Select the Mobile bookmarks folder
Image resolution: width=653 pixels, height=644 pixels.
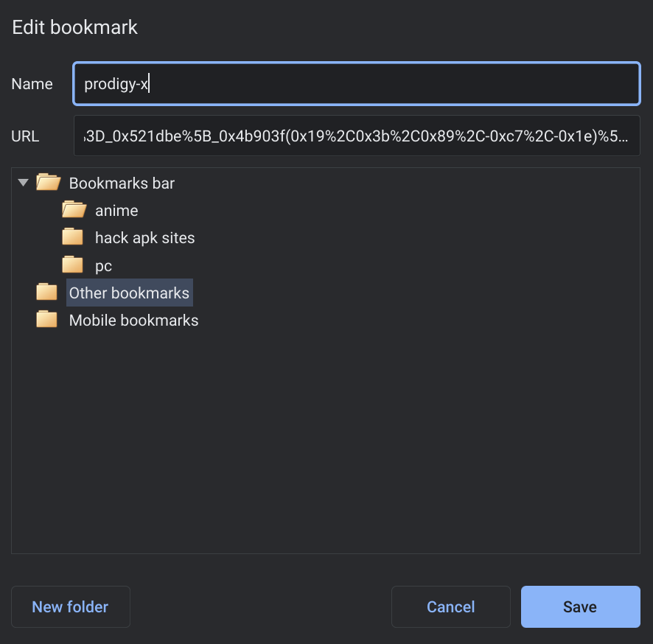click(x=133, y=320)
